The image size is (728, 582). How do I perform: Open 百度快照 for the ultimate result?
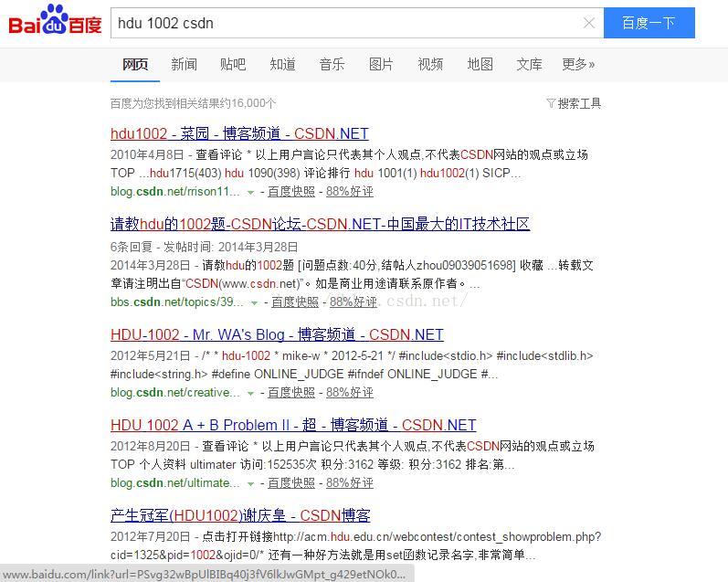(x=291, y=483)
